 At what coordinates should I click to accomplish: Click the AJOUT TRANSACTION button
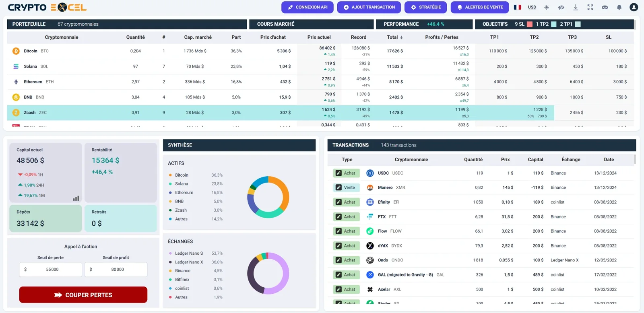click(369, 7)
